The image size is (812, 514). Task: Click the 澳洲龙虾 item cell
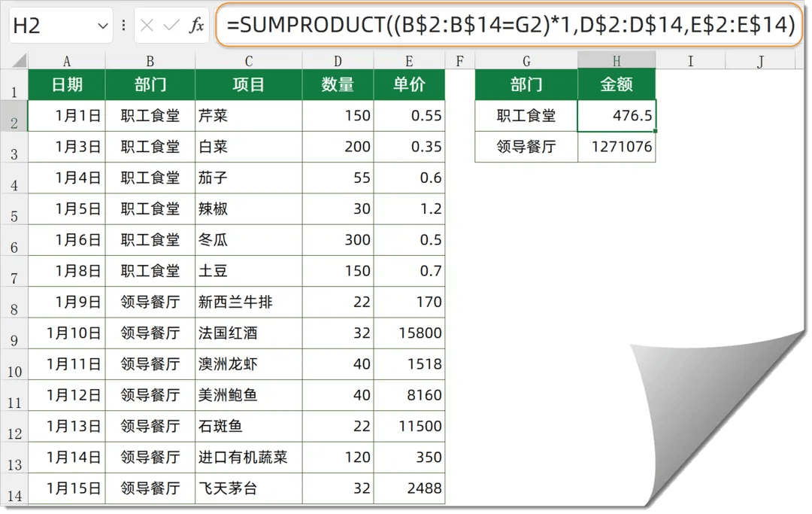tap(249, 364)
